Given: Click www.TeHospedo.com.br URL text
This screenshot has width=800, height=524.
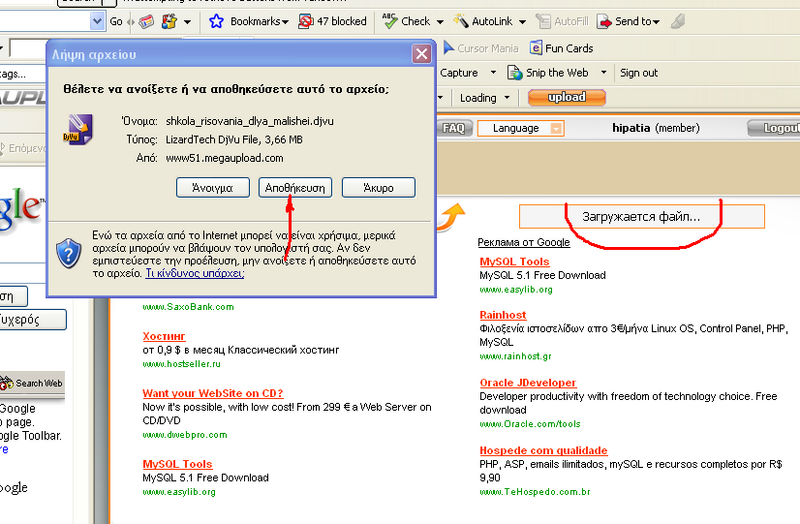Looking at the screenshot, I should point(535,492).
